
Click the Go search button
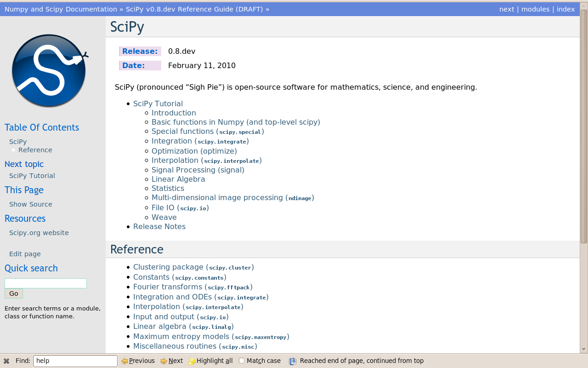(14, 293)
